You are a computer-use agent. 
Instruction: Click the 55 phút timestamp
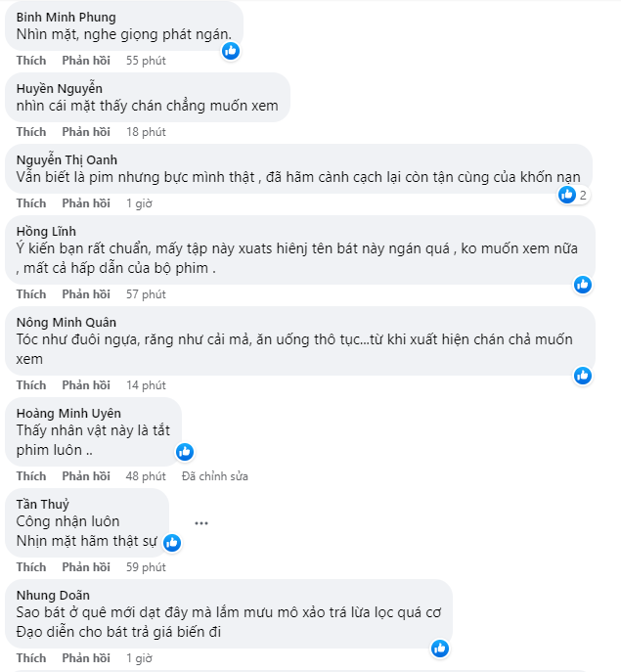point(146,61)
